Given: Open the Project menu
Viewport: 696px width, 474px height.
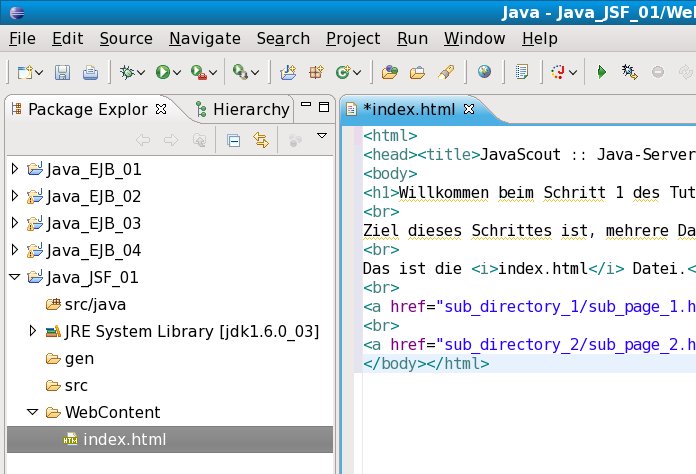Looking at the screenshot, I should pyautogui.click(x=353, y=38).
